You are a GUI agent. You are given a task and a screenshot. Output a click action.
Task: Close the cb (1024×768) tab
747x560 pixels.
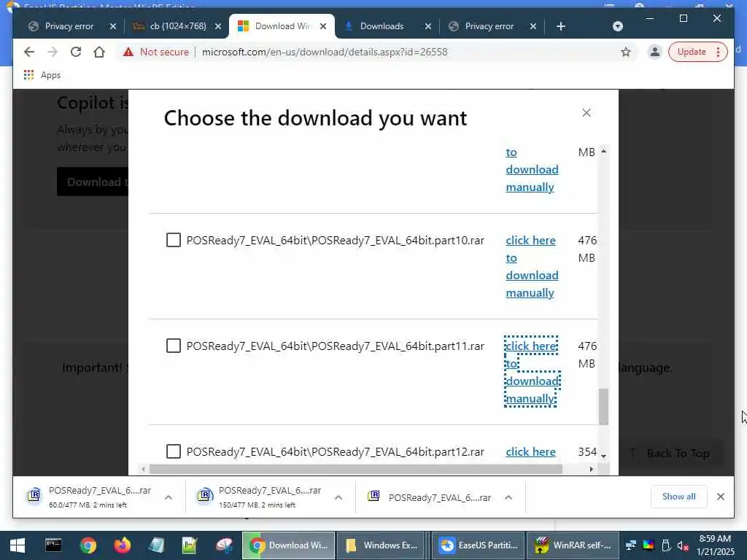pos(217,26)
